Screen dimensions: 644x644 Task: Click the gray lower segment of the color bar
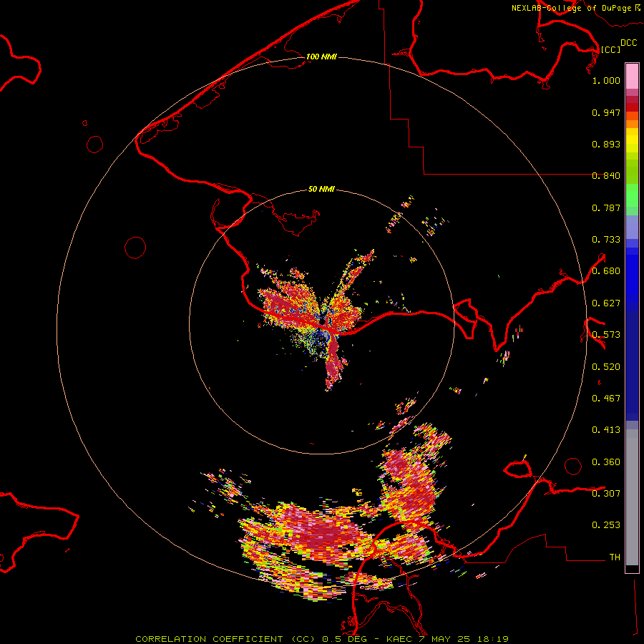[x=632, y=497]
